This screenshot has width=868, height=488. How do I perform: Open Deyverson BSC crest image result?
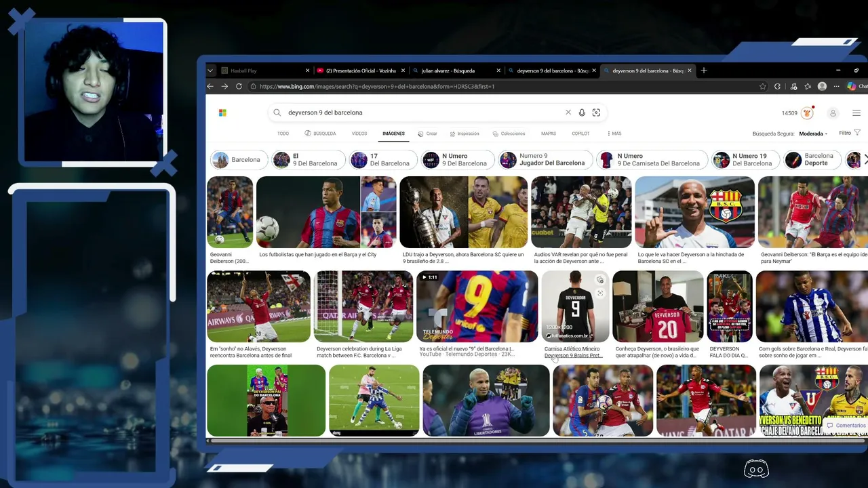point(694,212)
